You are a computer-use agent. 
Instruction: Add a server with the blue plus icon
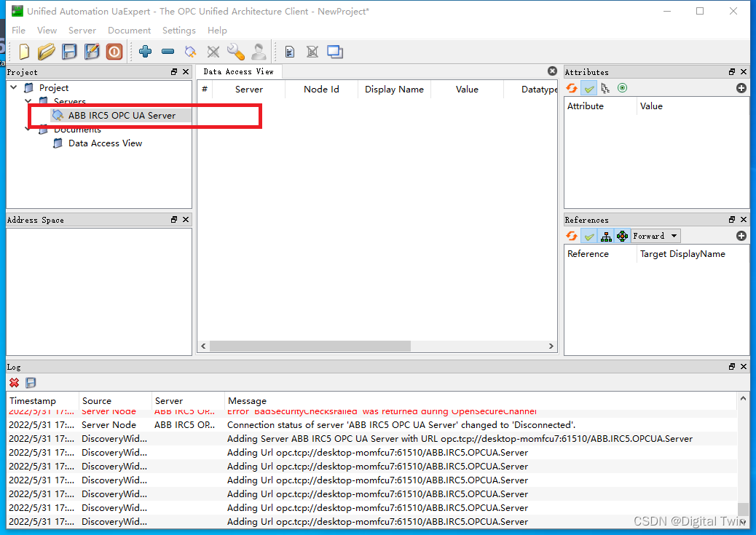pyautogui.click(x=145, y=51)
